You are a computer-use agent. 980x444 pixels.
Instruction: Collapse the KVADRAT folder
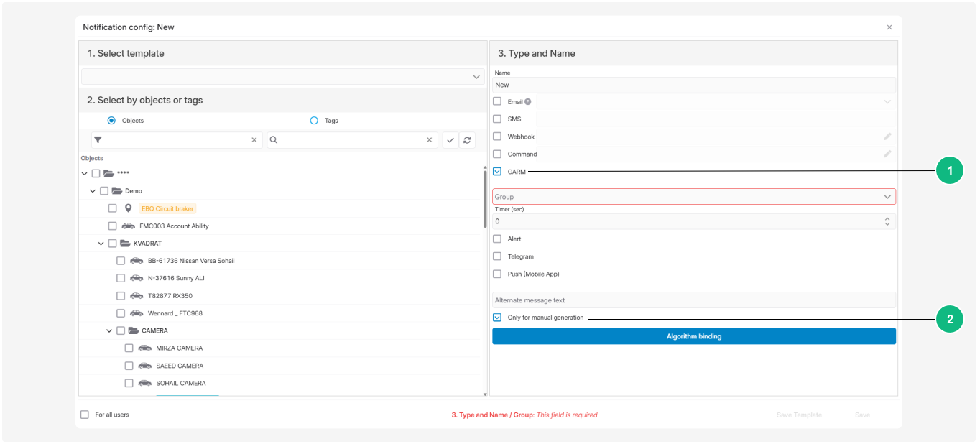(101, 244)
